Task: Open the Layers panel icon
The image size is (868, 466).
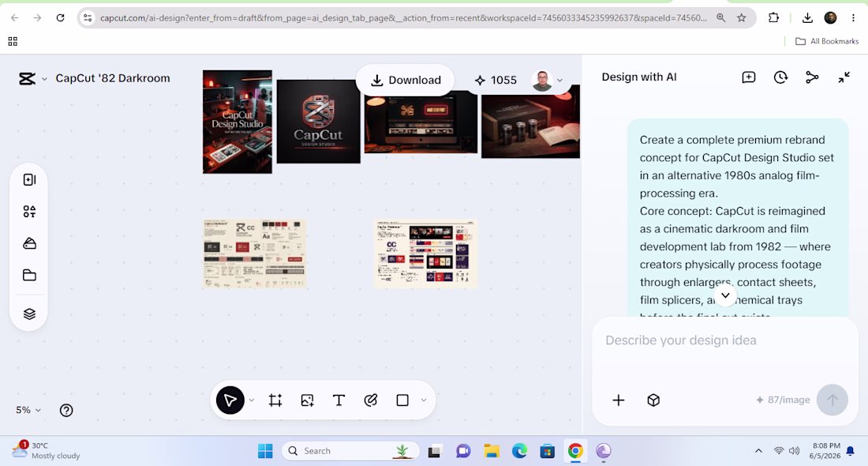Action: coord(29,314)
